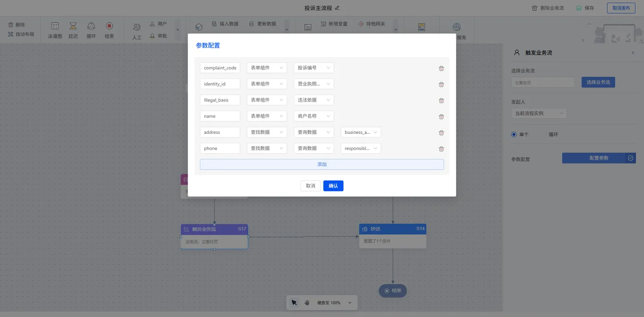The width and height of the screenshot is (644, 317).
Task: Select the hand pan tool
Action: click(x=307, y=303)
